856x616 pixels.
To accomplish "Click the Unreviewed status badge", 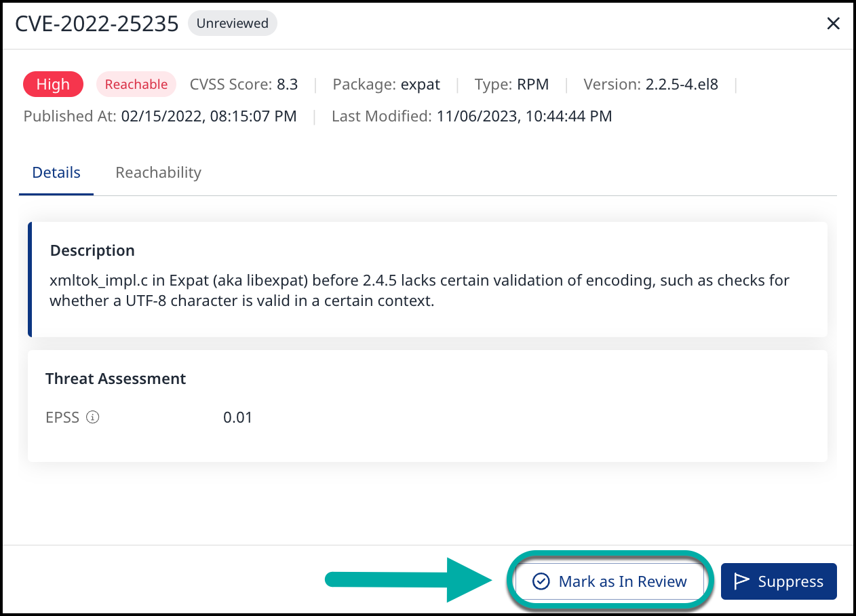I will (x=232, y=23).
